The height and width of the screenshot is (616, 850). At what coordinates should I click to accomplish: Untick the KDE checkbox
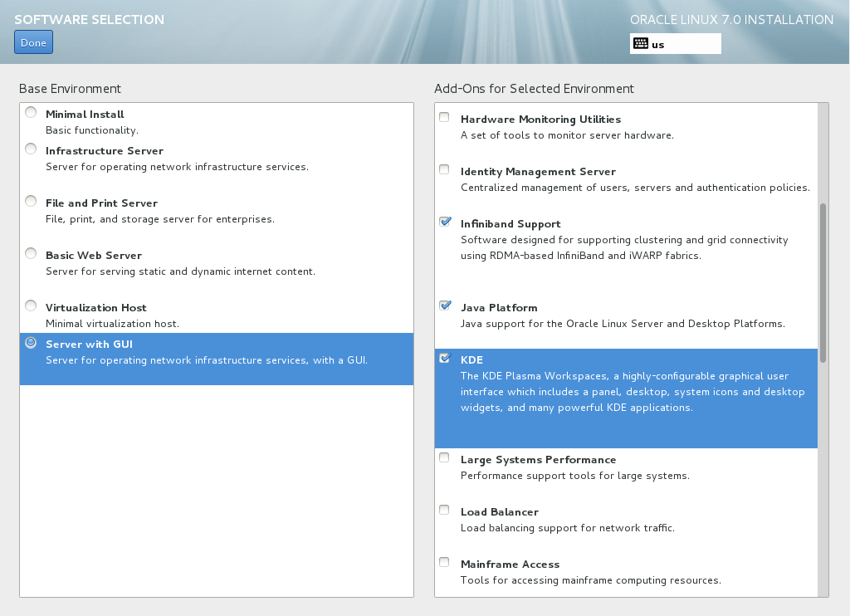click(x=445, y=358)
